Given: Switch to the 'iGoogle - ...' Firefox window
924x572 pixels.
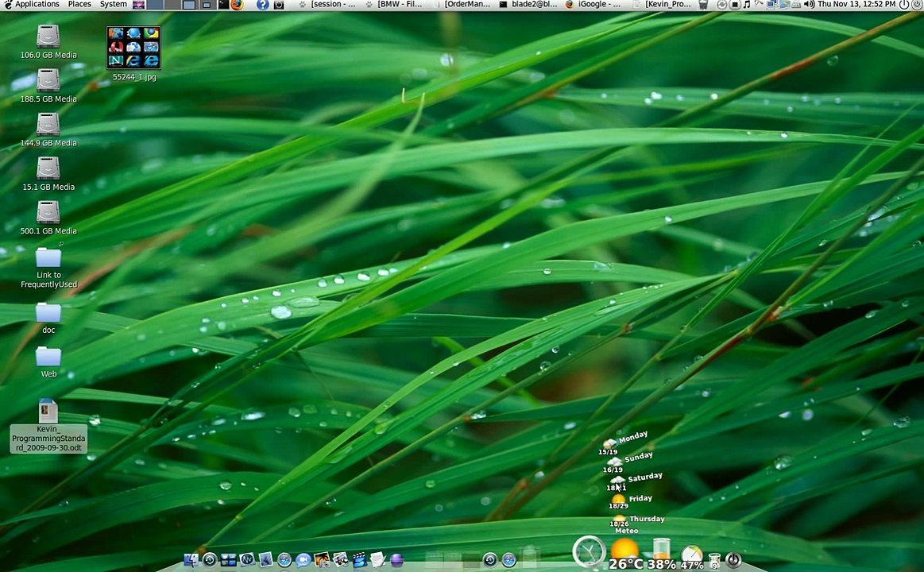Looking at the screenshot, I should click(593, 4).
